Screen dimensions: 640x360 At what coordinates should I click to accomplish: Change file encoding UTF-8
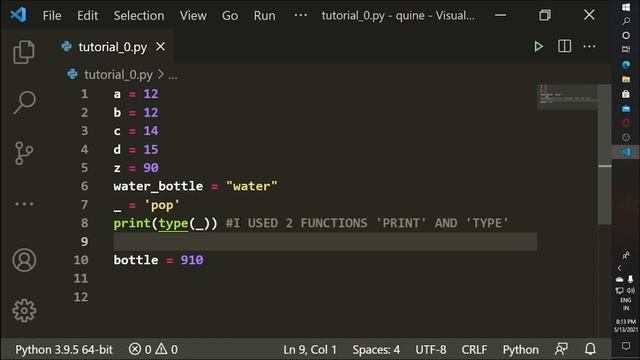click(431, 349)
